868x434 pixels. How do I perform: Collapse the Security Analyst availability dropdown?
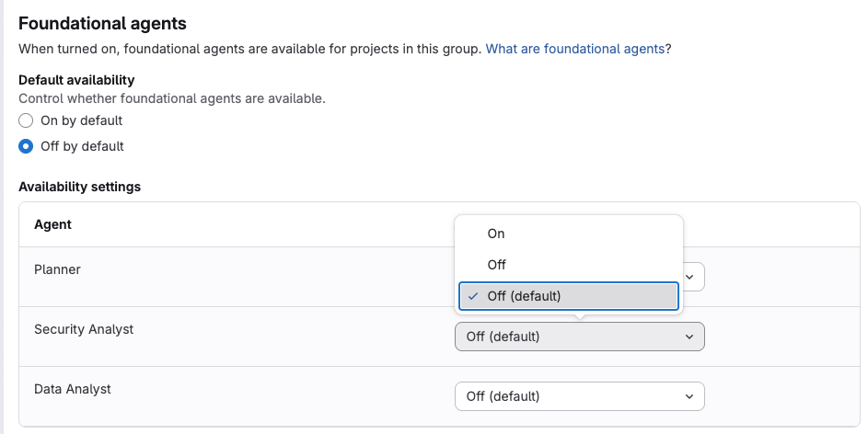click(579, 337)
